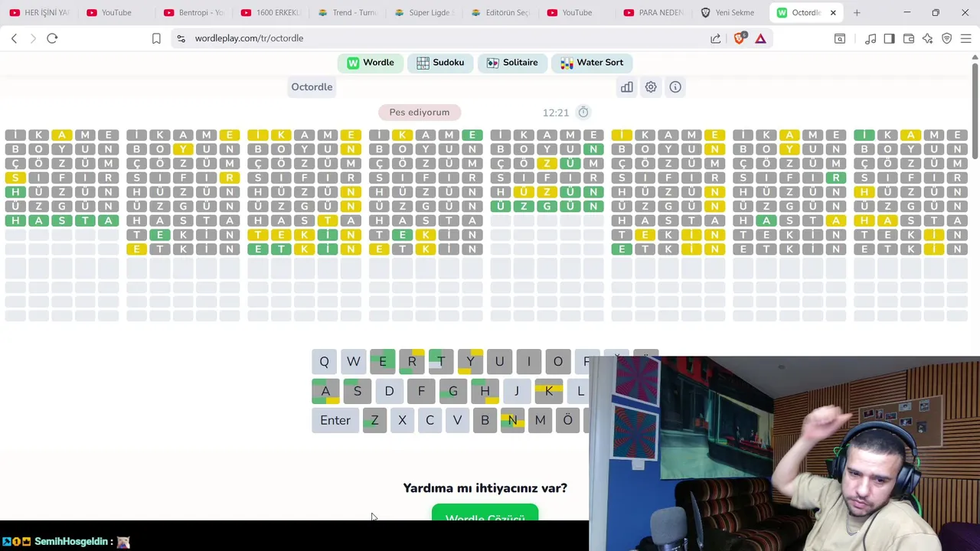Tap the K key on keyboard
The height and width of the screenshot is (551, 980).
point(549,391)
